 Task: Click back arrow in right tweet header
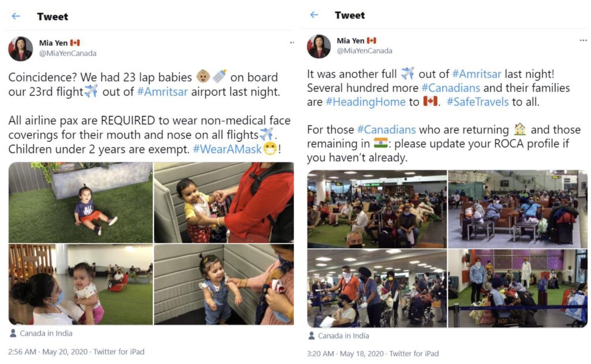pos(315,14)
